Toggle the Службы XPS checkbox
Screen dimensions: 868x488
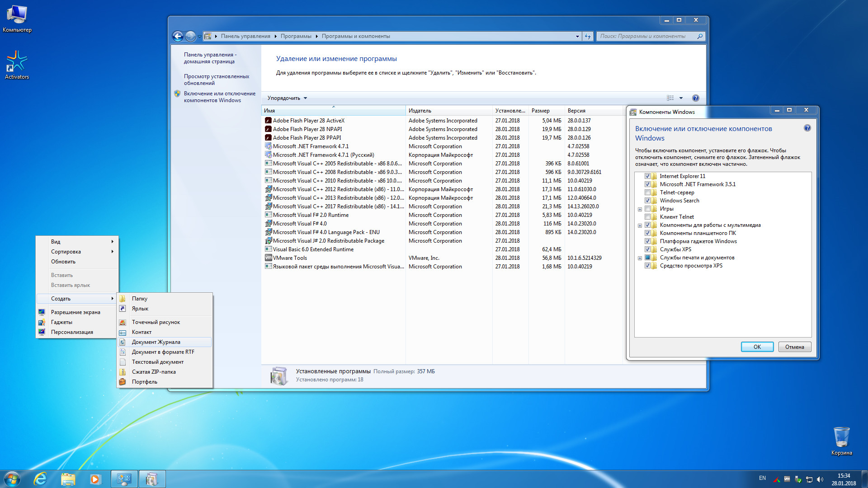click(647, 249)
